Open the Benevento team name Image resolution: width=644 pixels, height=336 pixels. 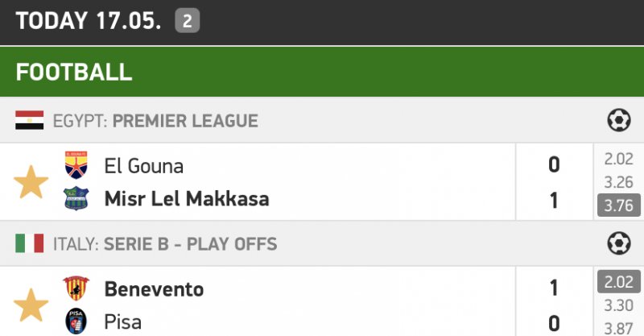tap(154, 289)
